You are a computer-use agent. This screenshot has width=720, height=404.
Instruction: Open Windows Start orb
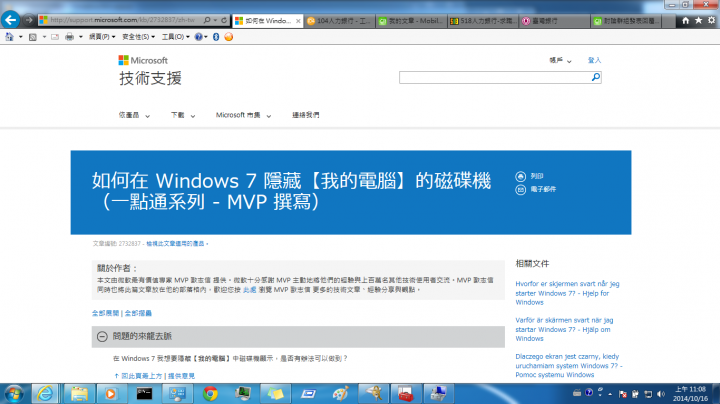[x=14, y=394]
